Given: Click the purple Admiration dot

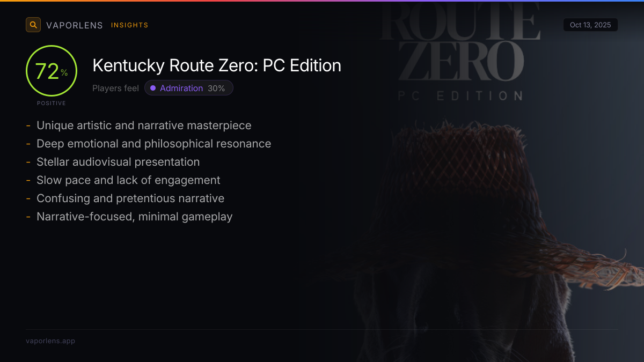Looking at the screenshot, I should (x=153, y=88).
